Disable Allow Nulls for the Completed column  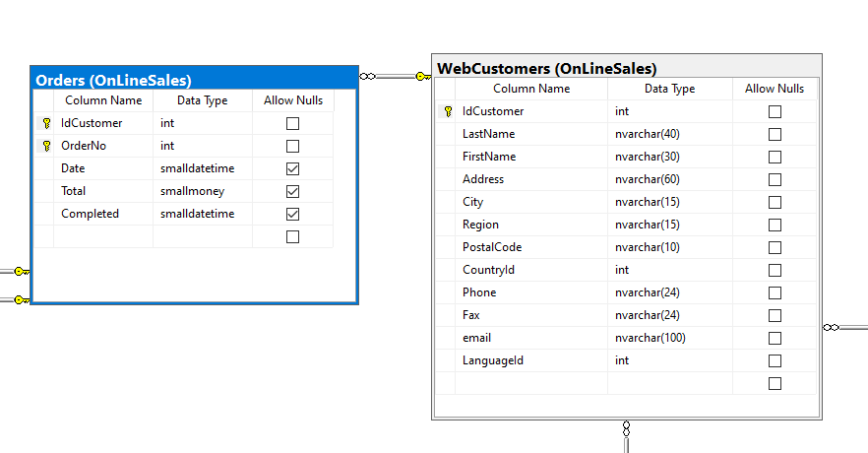point(292,214)
